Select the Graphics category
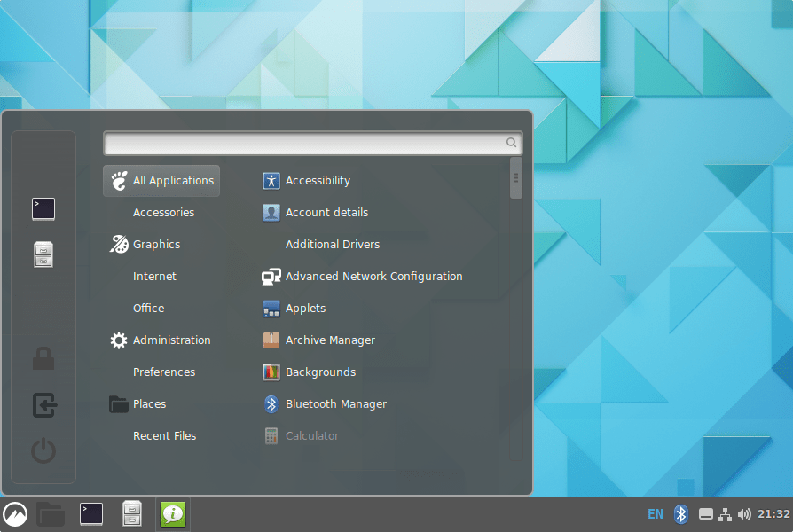This screenshot has width=793, height=532. click(x=156, y=244)
